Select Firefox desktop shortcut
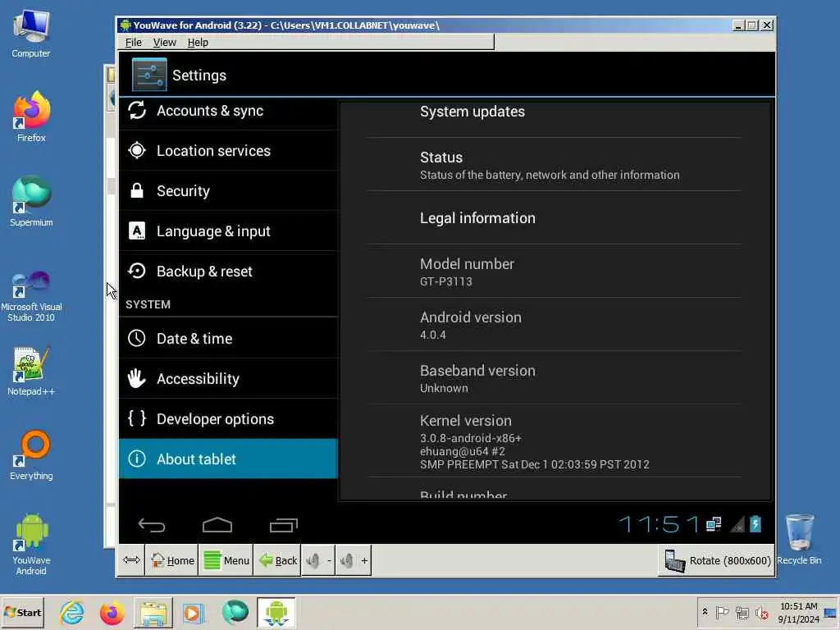840x630 pixels. point(31,116)
